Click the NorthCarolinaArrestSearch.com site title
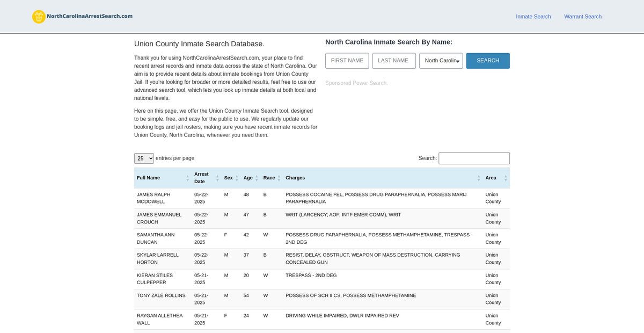 click(90, 16)
